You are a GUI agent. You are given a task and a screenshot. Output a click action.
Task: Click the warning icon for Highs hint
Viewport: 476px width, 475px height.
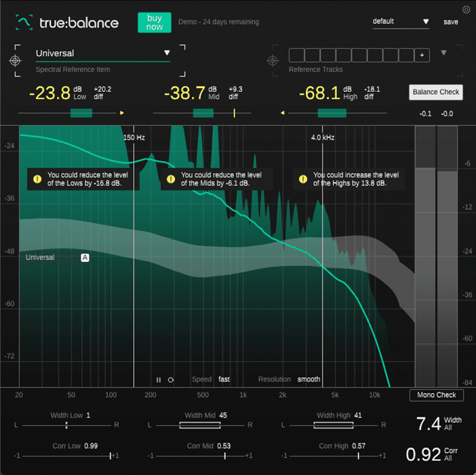coord(303,179)
